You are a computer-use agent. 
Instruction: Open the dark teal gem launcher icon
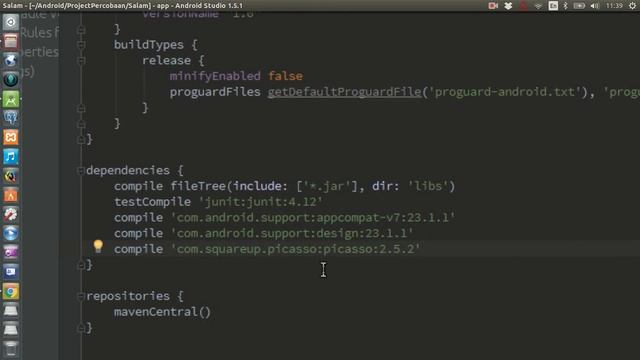tap(11, 80)
